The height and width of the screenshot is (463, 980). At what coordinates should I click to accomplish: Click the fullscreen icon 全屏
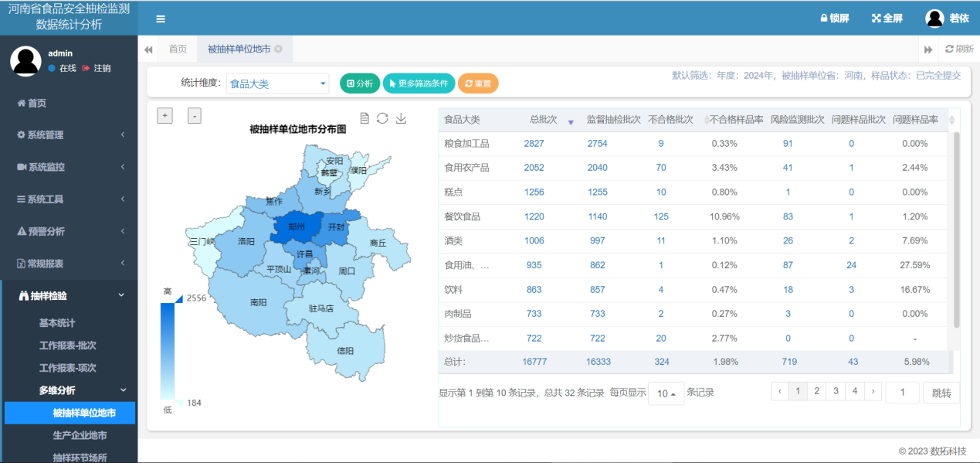[887, 19]
